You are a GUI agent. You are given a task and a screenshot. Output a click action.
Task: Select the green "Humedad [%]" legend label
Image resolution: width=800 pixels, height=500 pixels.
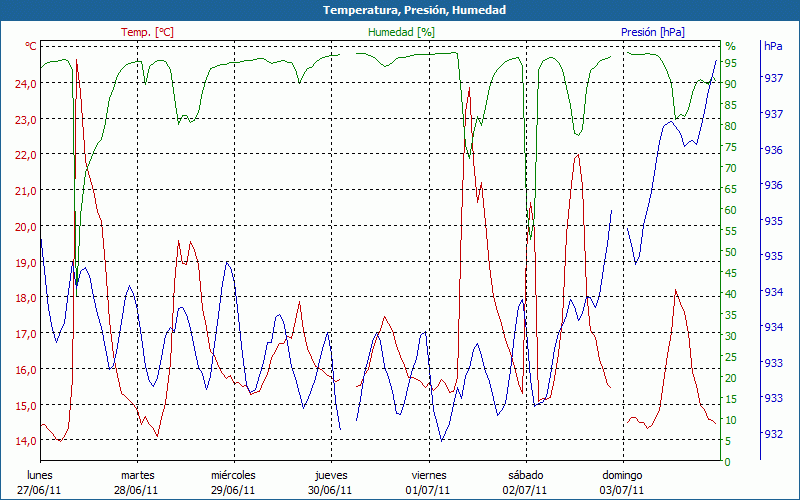pyautogui.click(x=402, y=32)
